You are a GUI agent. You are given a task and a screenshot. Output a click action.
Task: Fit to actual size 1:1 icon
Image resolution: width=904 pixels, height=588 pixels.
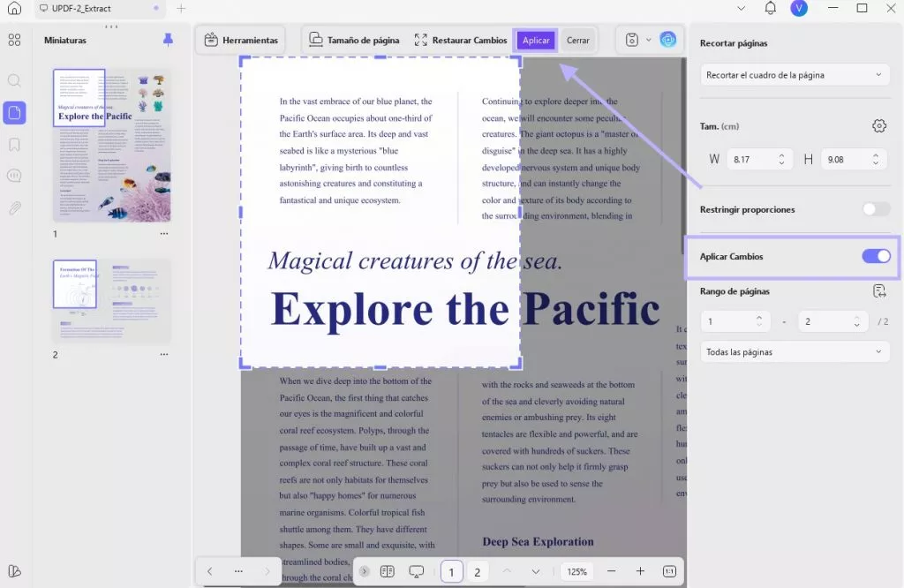tap(669, 571)
